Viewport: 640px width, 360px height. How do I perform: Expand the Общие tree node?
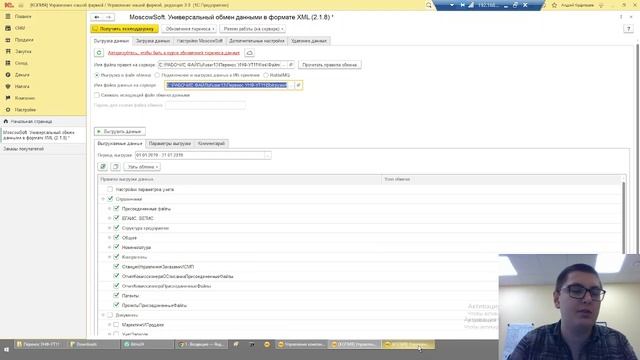[109, 238]
